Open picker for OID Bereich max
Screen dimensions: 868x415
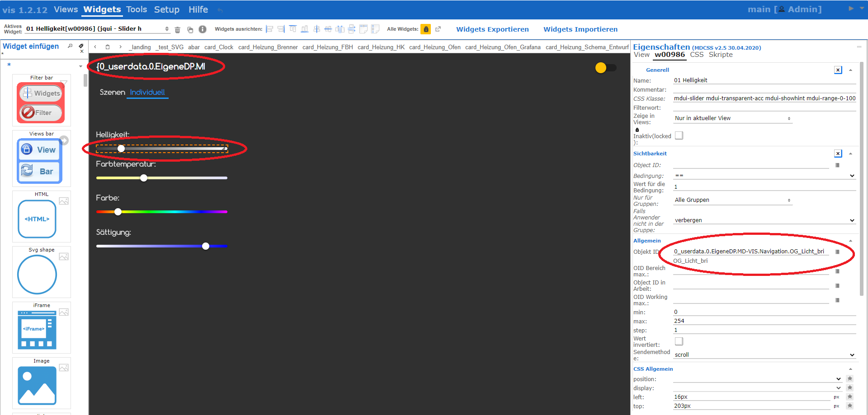tap(837, 271)
